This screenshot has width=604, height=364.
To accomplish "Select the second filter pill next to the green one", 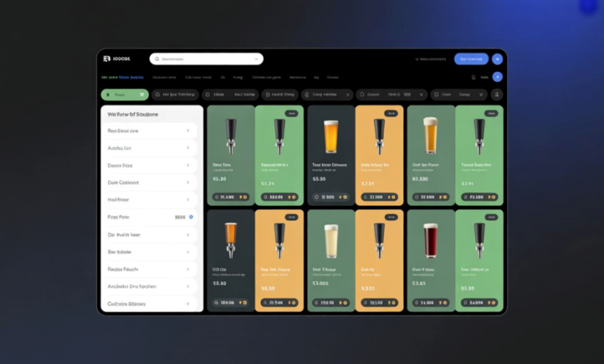I will [x=174, y=94].
